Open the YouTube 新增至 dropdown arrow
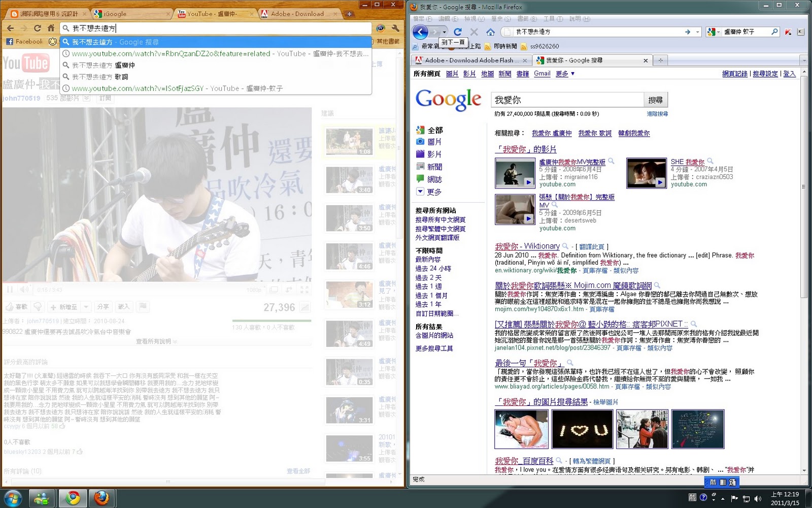The image size is (812, 508). click(x=86, y=307)
